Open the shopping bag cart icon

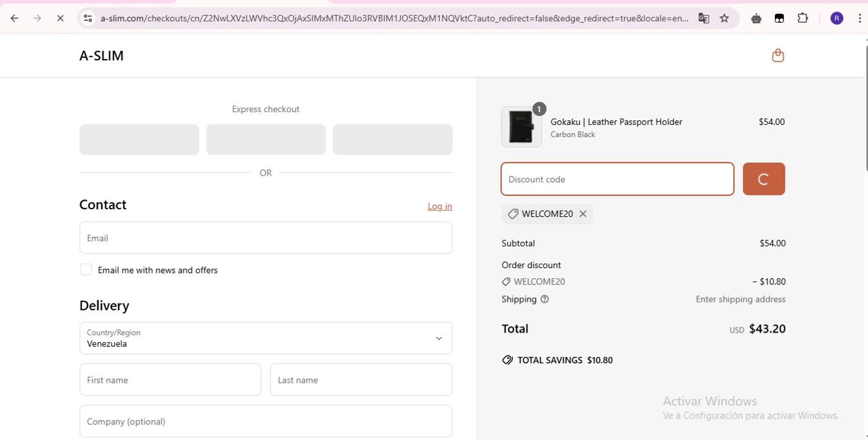(x=778, y=56)
